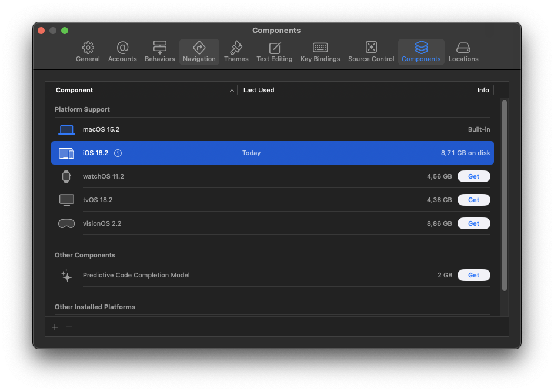Viewport: 554px width, 392px height.
Task: Get the visionOS 2.2 platform
Action: click(474, 223)
